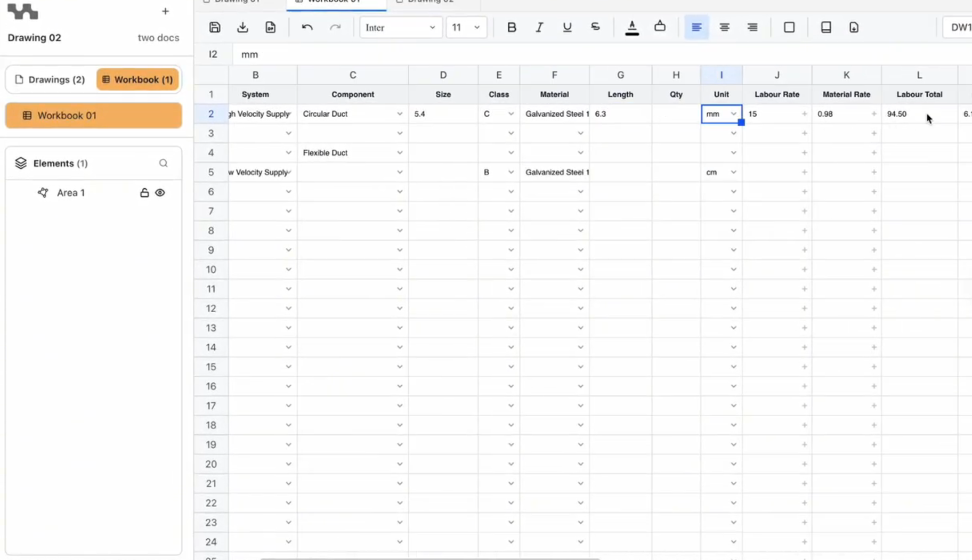The image size is (972, 560).
Task: Open Workbook 01 in the sidebar
Action: (x=93, y=116)
